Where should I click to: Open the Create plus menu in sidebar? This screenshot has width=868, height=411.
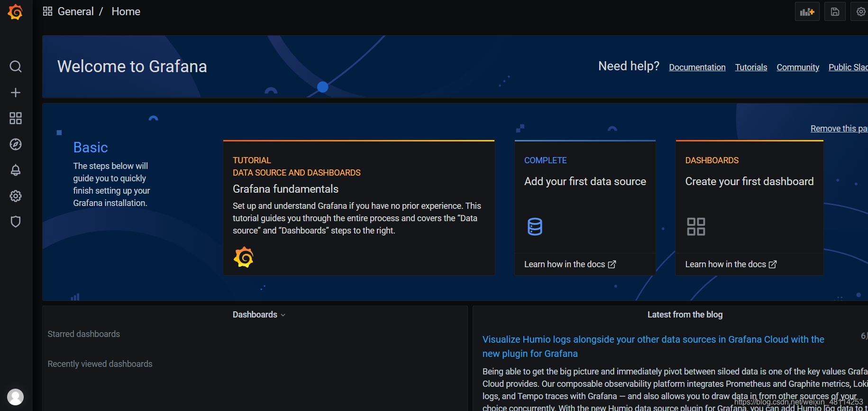16,93
